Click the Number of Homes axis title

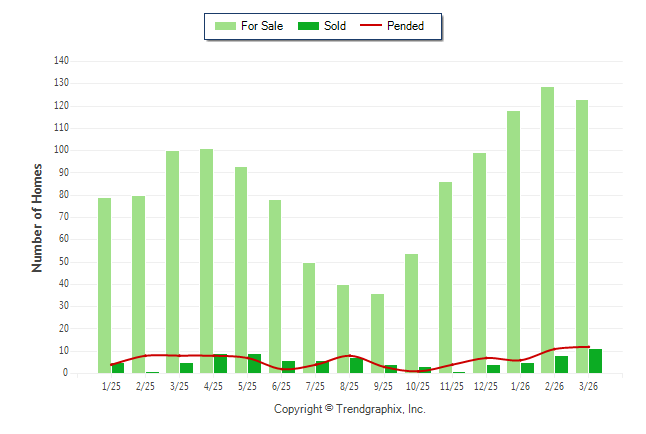pos(37,217)
